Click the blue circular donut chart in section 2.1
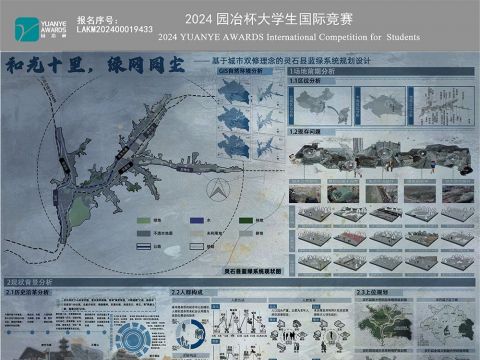Screen dimensions: 480x360 coord(133,339)
